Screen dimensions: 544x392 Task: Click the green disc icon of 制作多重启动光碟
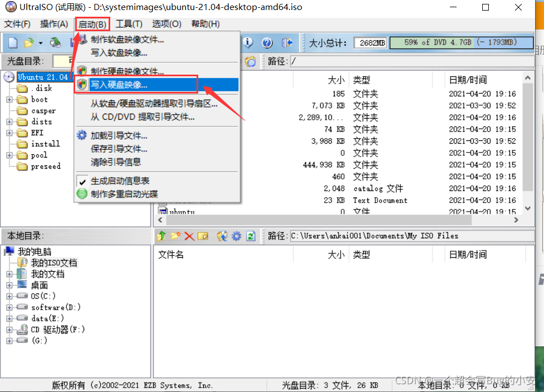click(x=82, y=194)
